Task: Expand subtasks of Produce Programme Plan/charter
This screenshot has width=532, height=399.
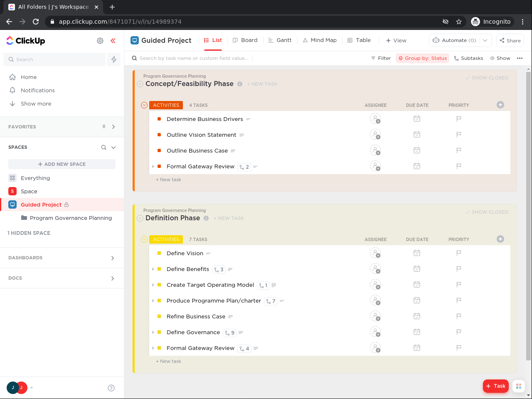Action: [153, 301]
